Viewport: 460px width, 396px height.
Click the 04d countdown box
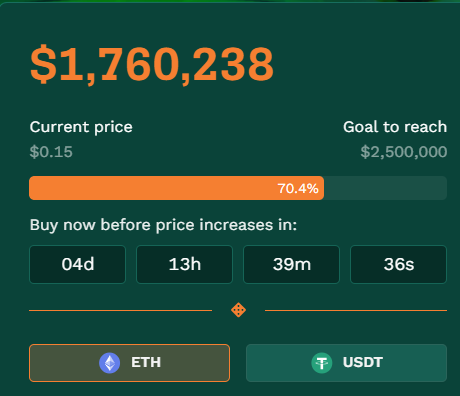pyautogui.click(x=78, y=264)
